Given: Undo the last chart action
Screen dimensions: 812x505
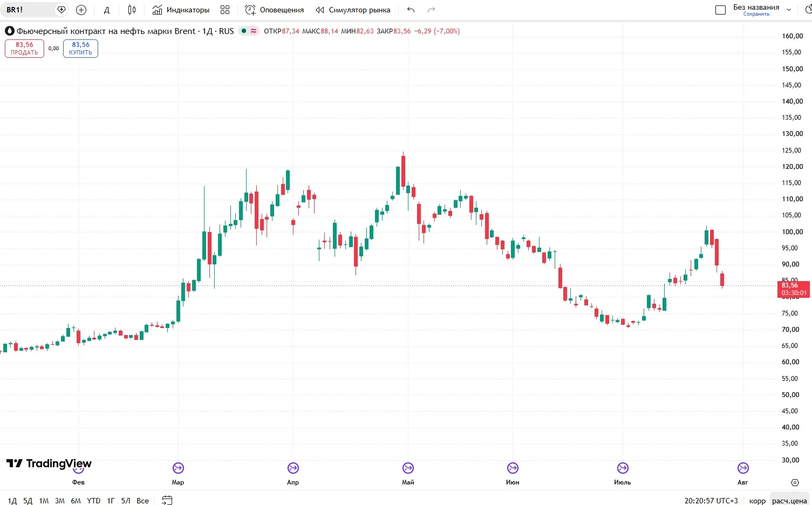Looking at the screenshot, I should coord(411,10).
